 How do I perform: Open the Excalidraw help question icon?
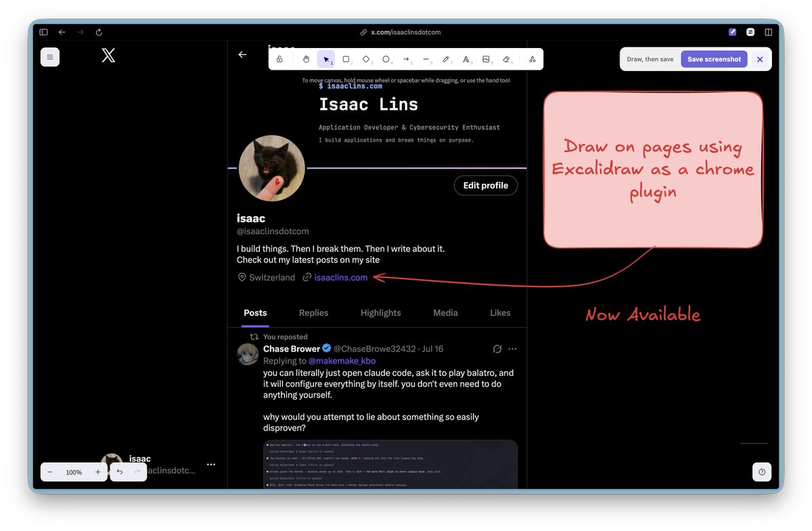(762, 472)
